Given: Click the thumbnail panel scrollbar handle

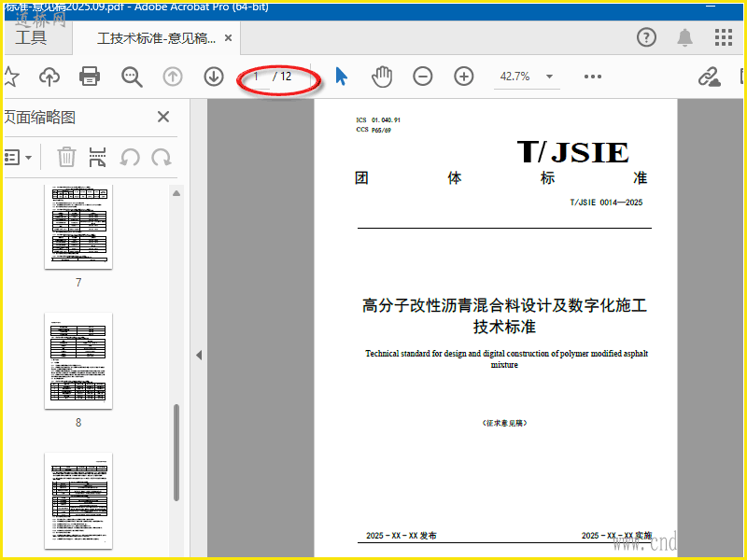Looking at the screenshot, I should (x=176, y=453).
